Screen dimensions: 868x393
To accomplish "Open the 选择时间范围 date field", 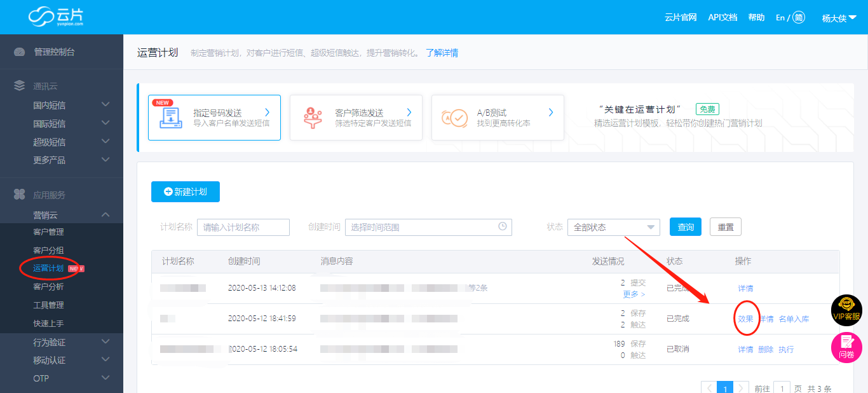I will [428, 227].
